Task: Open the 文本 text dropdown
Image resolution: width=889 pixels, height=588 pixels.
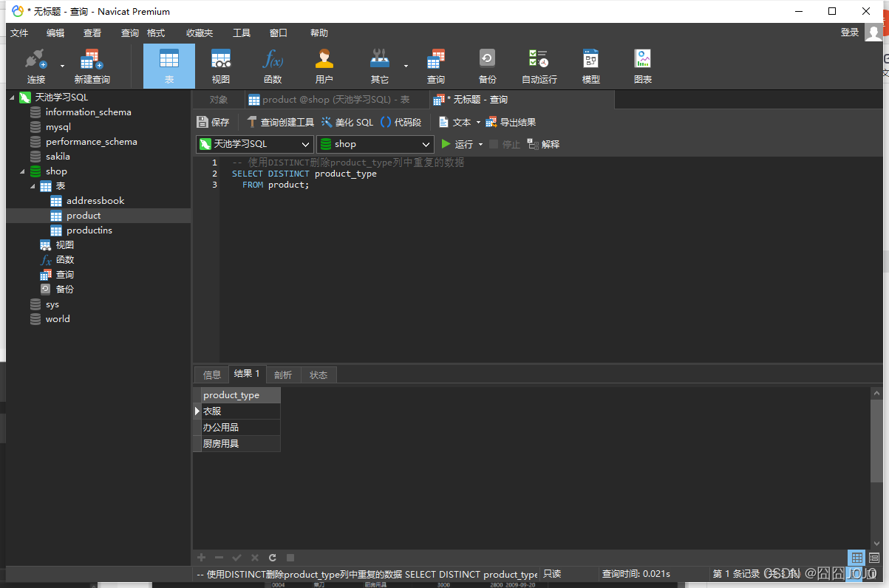Action: pos(460,122)
